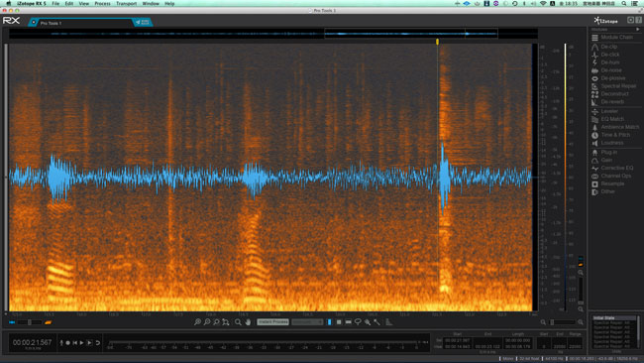Select the Pro Tools 1 tab
Viewport: 644px width, 363px height.
click(x=82, y=23)
